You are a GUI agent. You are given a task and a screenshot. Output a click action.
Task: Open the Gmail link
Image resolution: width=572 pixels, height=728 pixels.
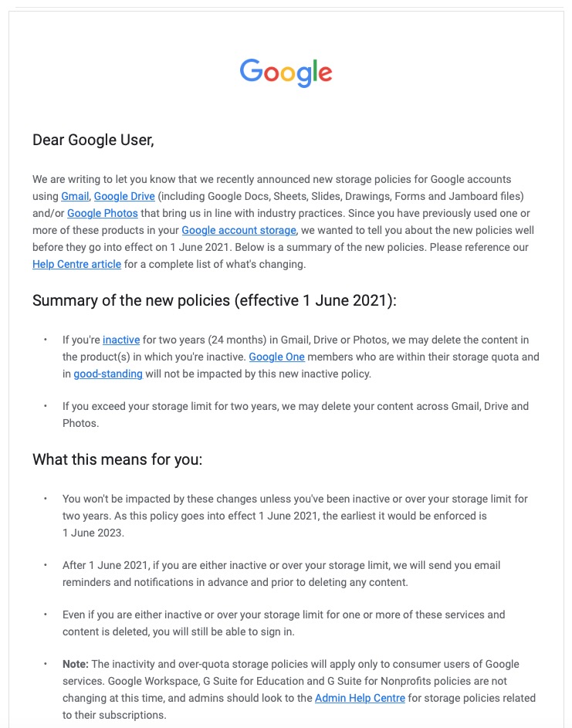pos(75,197)
